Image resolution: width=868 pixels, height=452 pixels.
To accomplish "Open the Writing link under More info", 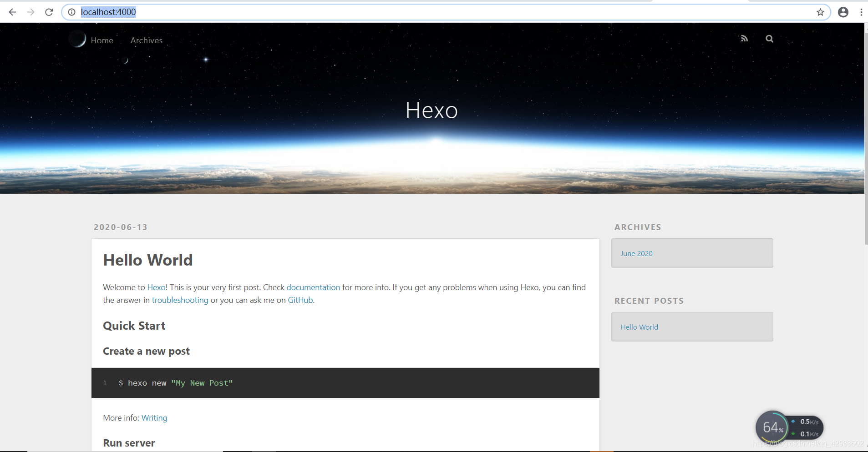I will coord(154,418).
